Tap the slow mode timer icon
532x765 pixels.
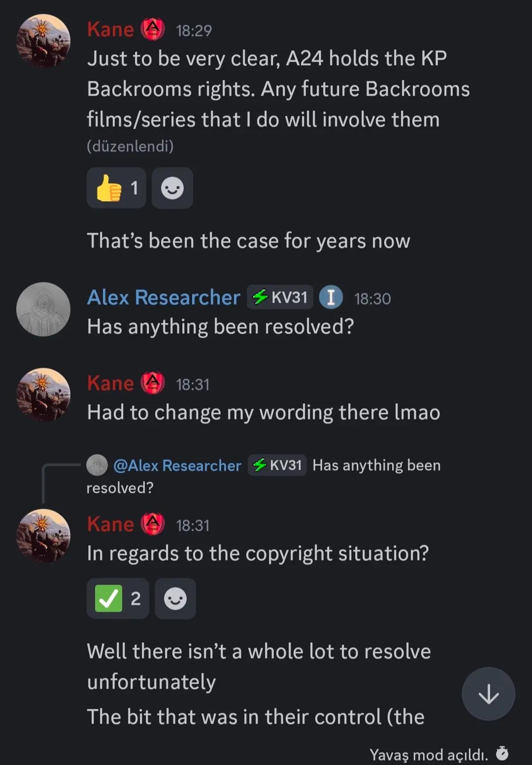pyautogui.click(x=502, y=753)
